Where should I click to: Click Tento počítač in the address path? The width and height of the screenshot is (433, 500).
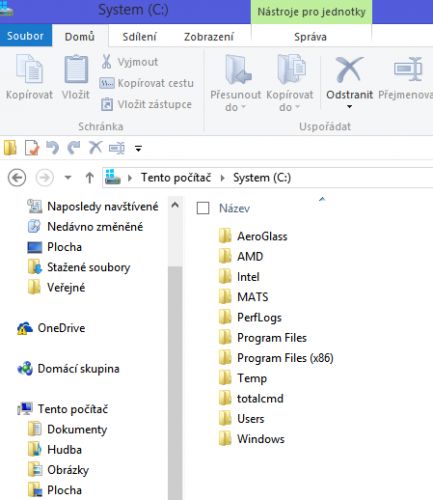coord(176,178)
